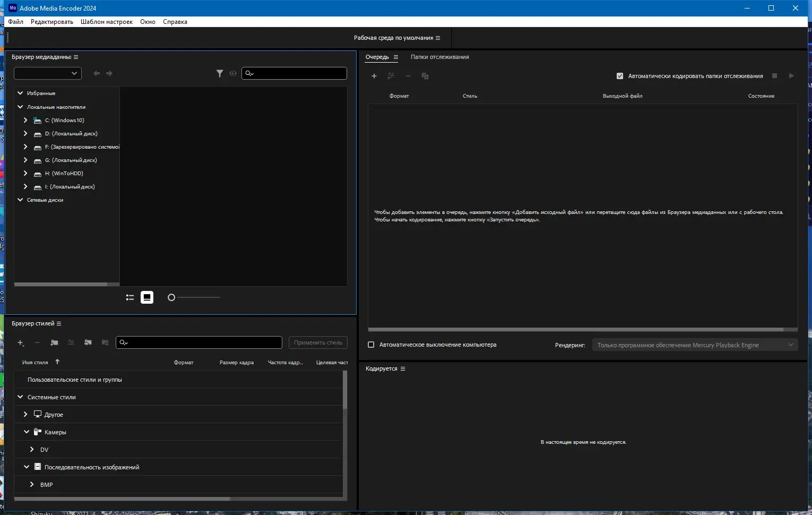
Task: Switch to the Папки отслеживания tab
Action: coord(440,57)
